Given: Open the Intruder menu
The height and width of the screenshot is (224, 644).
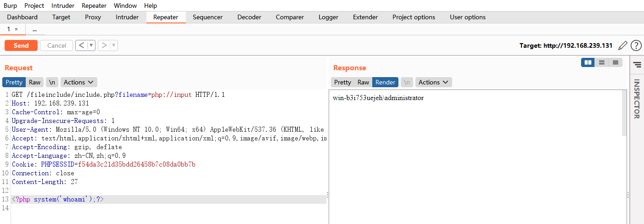Looking at the screenshot, I should coord(63,6).
